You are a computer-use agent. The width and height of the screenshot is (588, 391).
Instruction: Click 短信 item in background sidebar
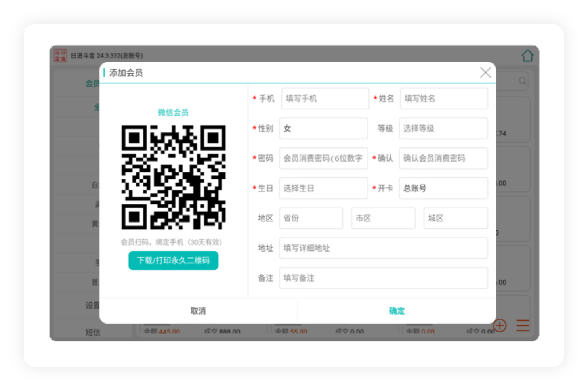pyautogui.click(x=93, y=332)
